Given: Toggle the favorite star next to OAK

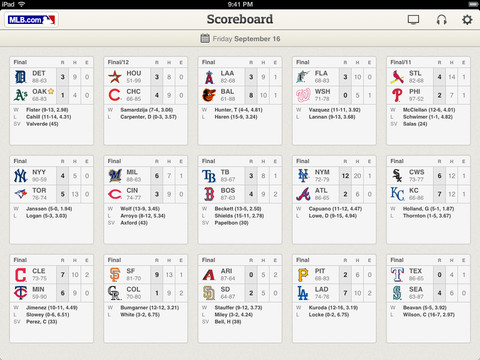Looking at the screenshot, I should [51, 91].
